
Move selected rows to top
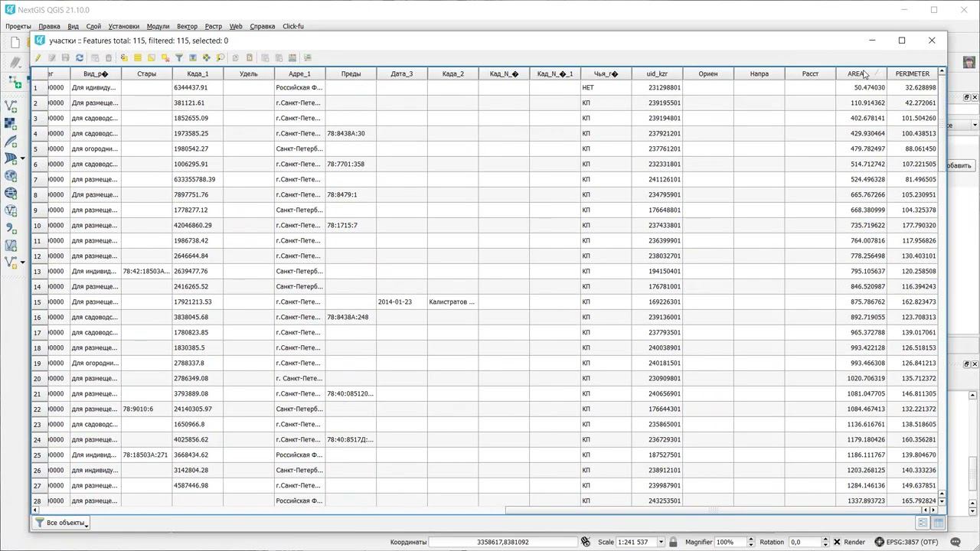tap(193, 57)
